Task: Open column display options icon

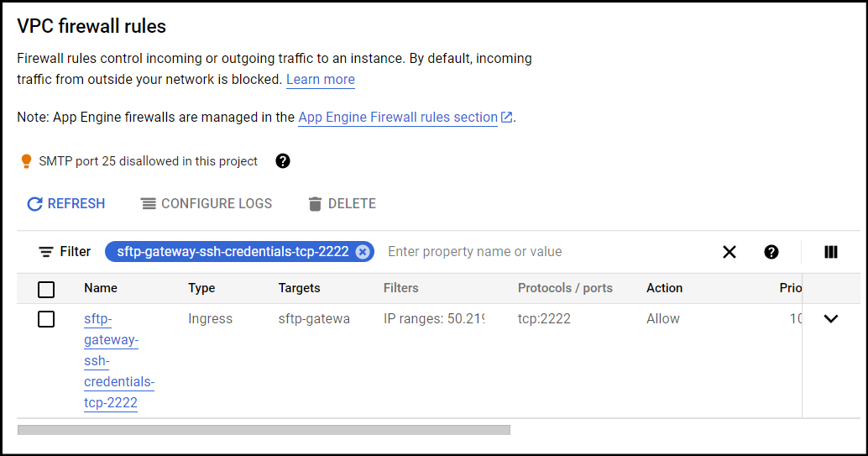Action: (831, 252)
